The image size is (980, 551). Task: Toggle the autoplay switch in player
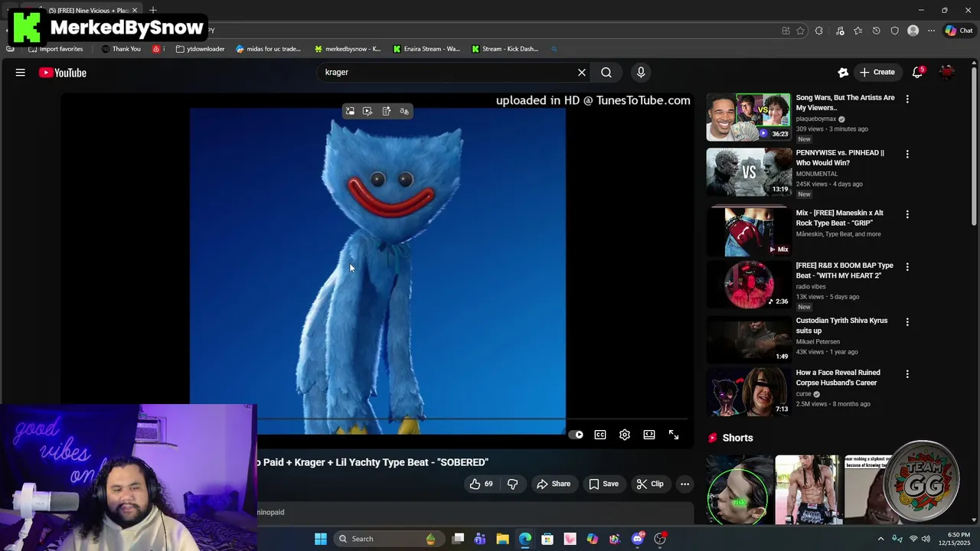(576, 435)
